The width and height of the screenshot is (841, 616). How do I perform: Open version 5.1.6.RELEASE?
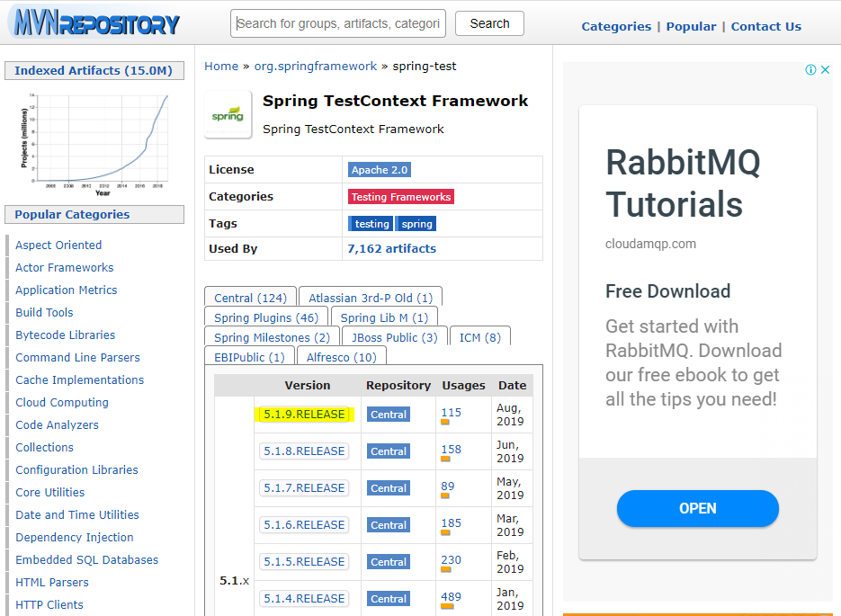coord(304,525)
